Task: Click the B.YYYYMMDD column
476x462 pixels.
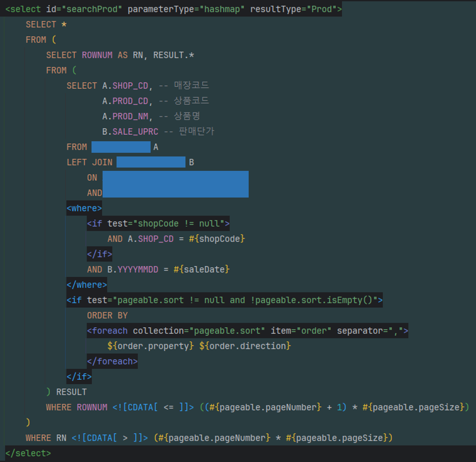Action: tap(133, 270)
